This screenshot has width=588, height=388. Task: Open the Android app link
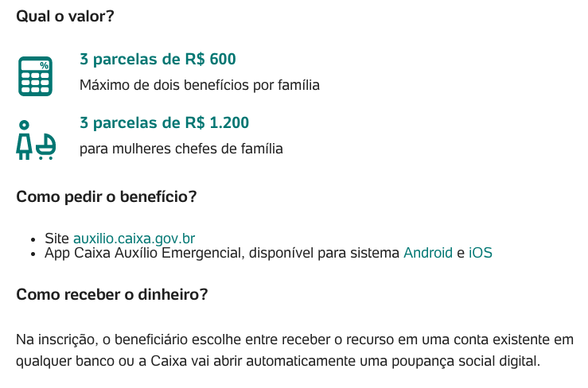(x=427, y=254)
